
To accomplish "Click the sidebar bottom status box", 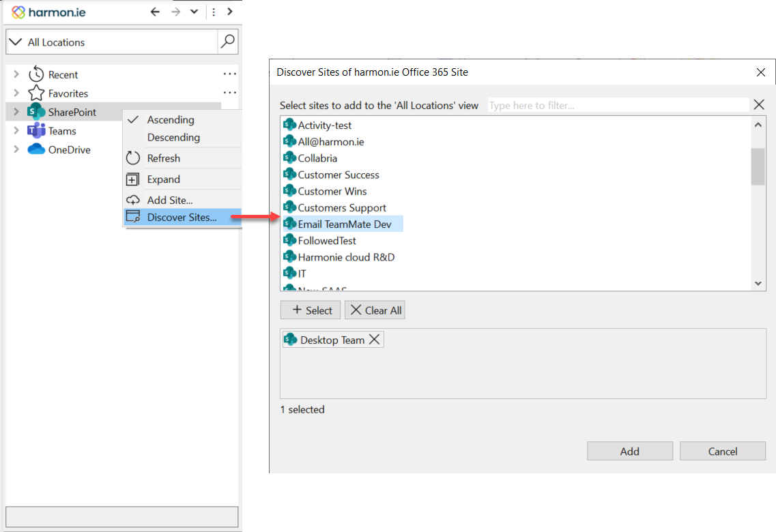I will click(121, 517).
